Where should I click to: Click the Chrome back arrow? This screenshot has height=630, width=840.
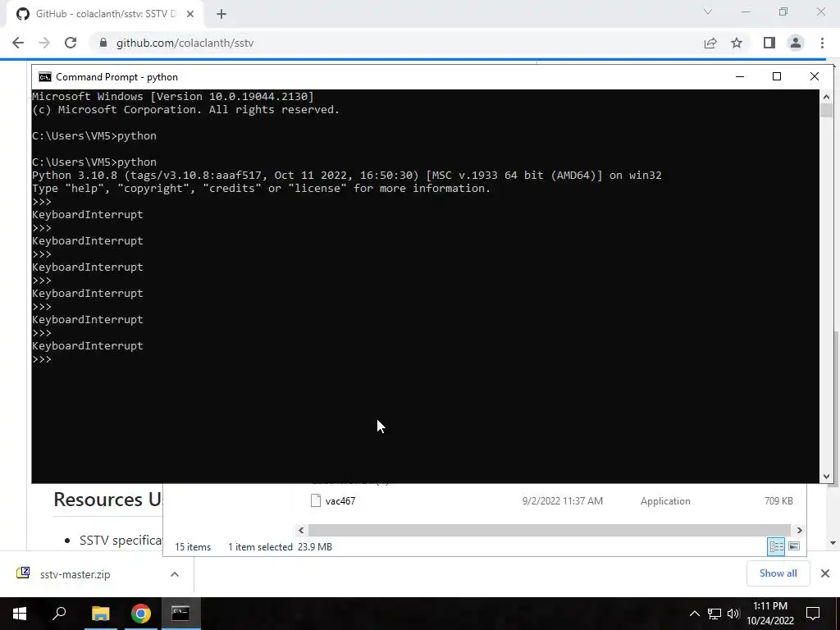click(18, 43)
